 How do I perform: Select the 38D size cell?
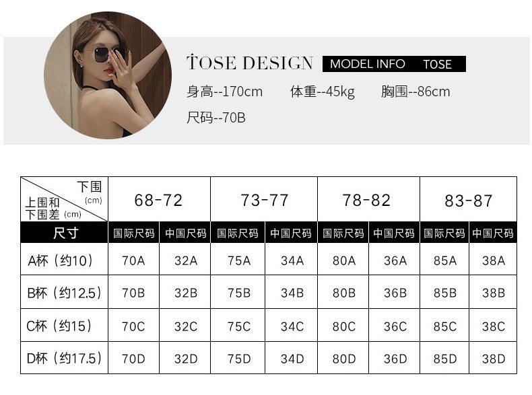coord(494,359)
